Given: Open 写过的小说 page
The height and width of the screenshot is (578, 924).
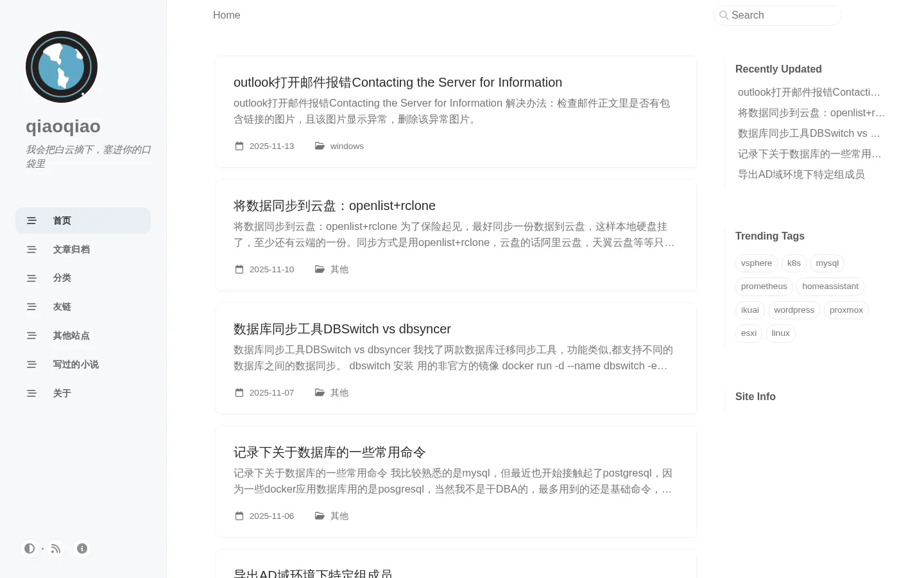Looking at the screenshot, I should click(x=83, y=365).
